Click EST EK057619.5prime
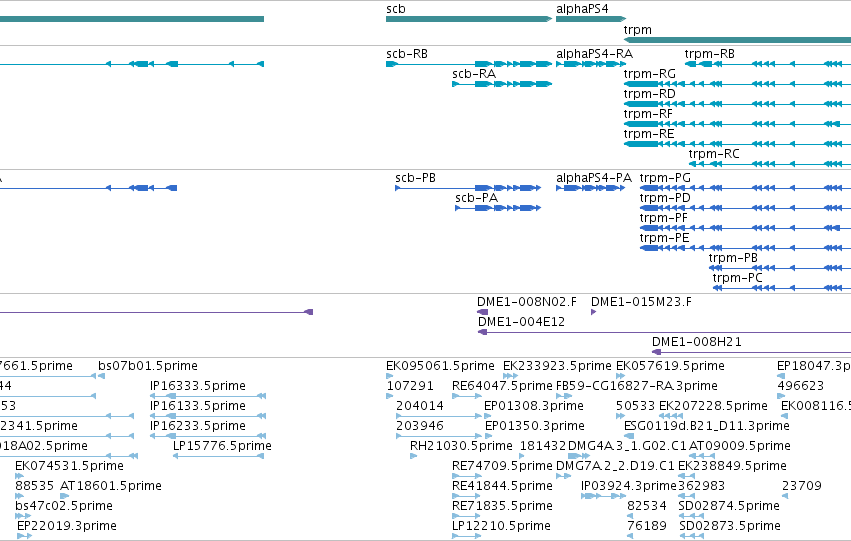Image resolution: width=851 pixels, height=541 pixels. tap(620, 375)
